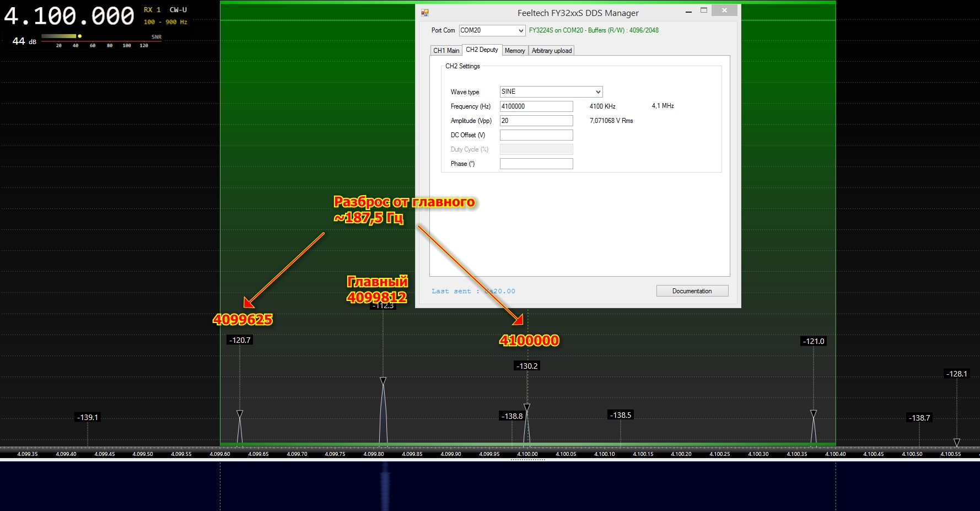
Task: Click the waterfall signal trace
Action: coord(385,486)
